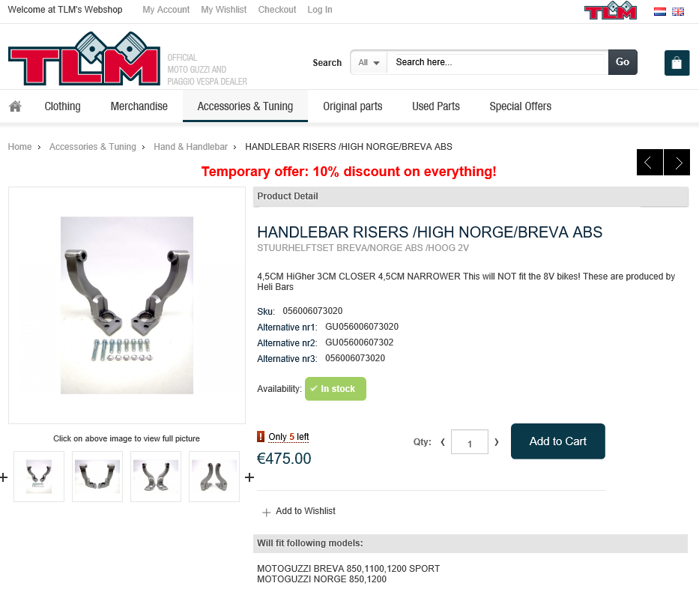
Task: Focus the Search here input field
Action: 497,62
